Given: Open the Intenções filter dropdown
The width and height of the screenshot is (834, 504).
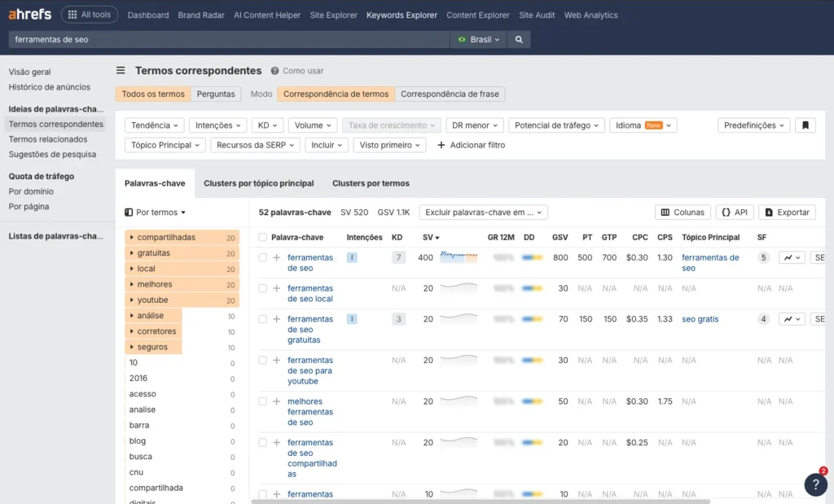Looking at the screenshot, I should pos(217,125).
